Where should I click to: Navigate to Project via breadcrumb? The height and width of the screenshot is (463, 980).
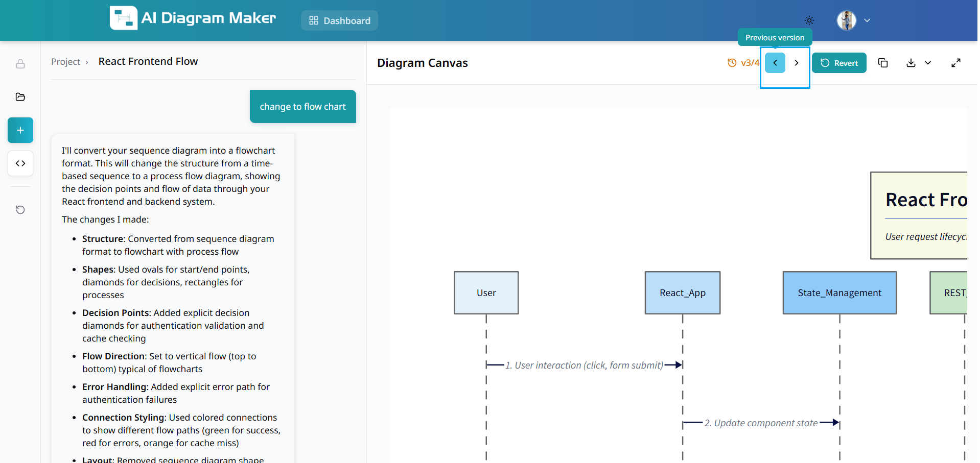click(65, 61)
